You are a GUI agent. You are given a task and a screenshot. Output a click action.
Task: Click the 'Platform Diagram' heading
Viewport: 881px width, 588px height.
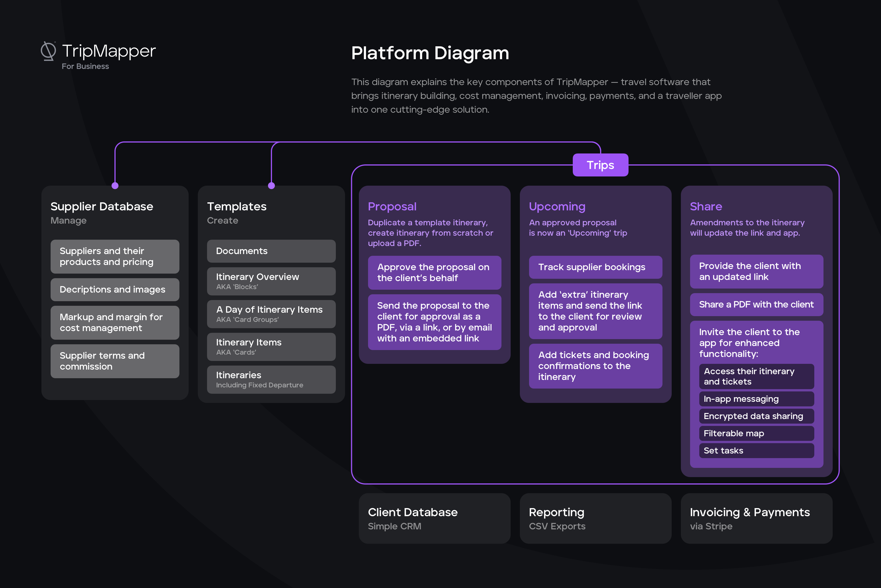[x=430, y=53]
